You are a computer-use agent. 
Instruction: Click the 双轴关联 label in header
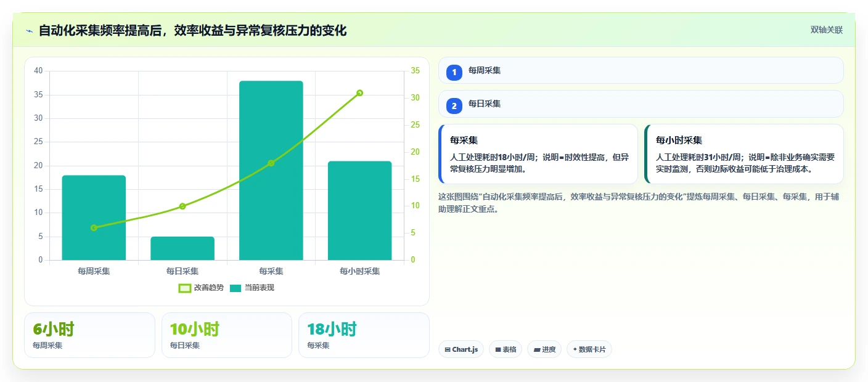point(826,30)
